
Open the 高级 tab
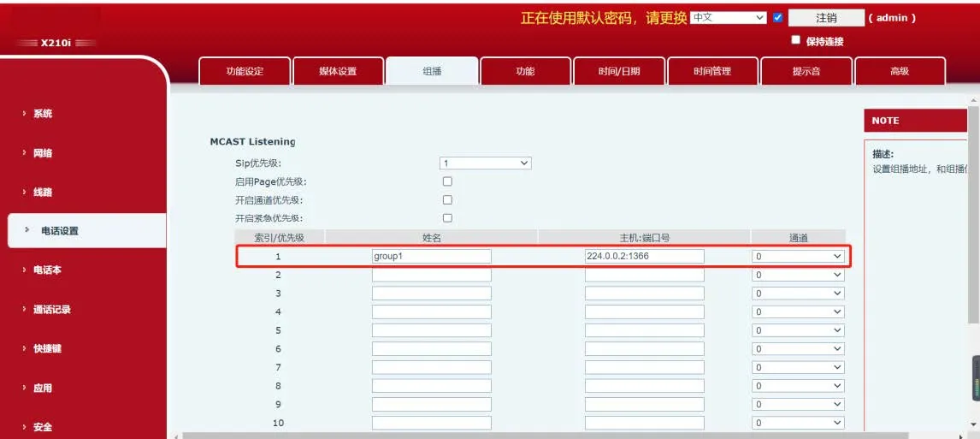[x=900, y=72]
